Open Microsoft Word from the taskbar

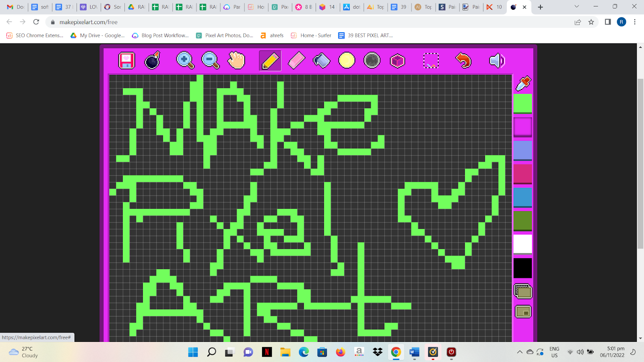pyautogui.click(x=414, y=352)
